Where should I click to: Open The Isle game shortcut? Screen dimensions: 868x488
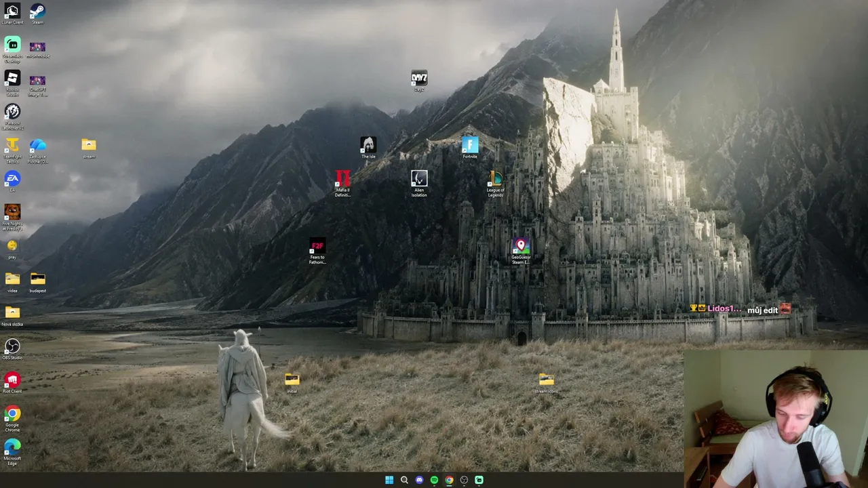click(x=368, y=148)
